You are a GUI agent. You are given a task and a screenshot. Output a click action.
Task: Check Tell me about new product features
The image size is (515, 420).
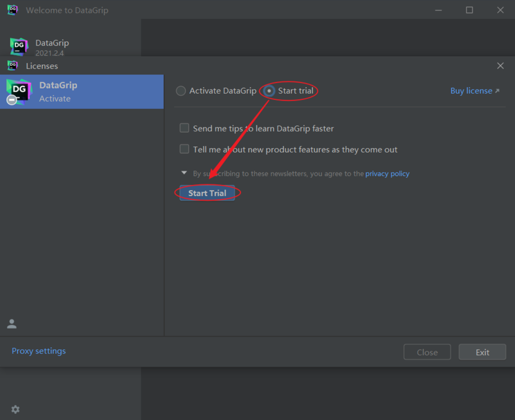(x=184, y=149)
